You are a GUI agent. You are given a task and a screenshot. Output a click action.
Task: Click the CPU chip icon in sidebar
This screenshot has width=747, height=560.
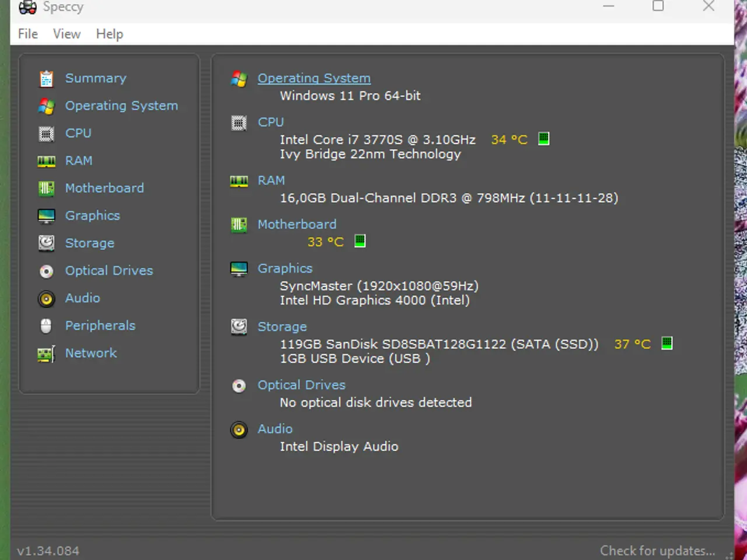click(46, 134)
